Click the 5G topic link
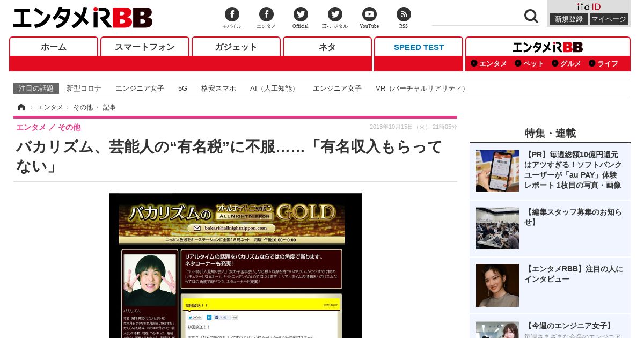Screen dimensions: 644x338 point(182,89)
